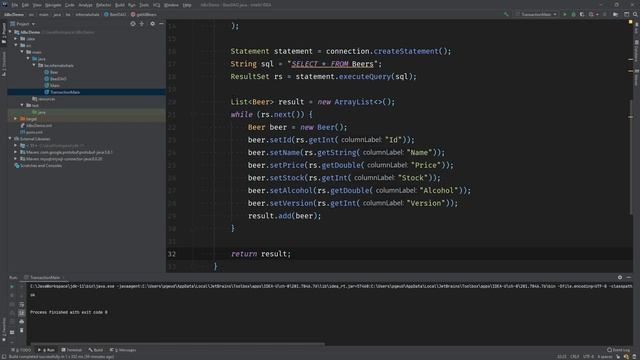Collapse the src folder in project tree

(x=16, y=45)
